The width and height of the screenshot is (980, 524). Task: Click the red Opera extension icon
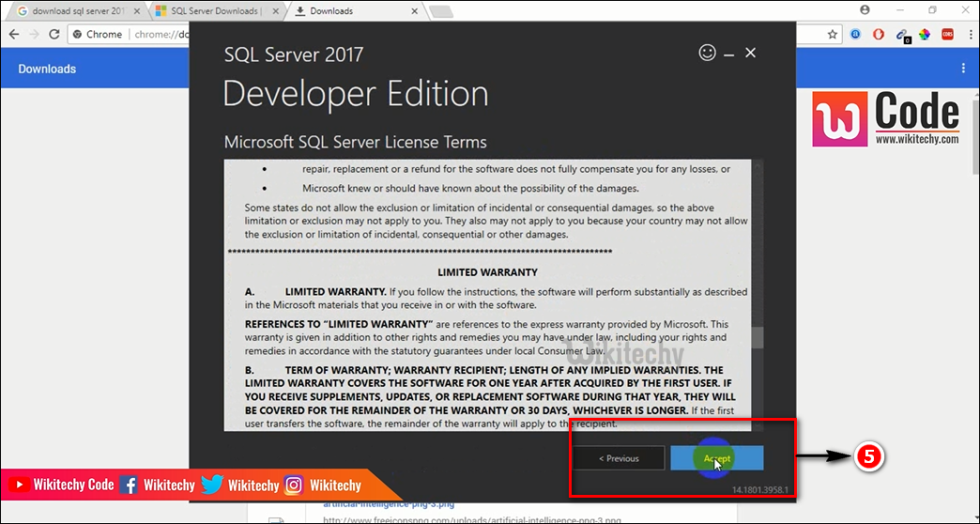point(879,34)
